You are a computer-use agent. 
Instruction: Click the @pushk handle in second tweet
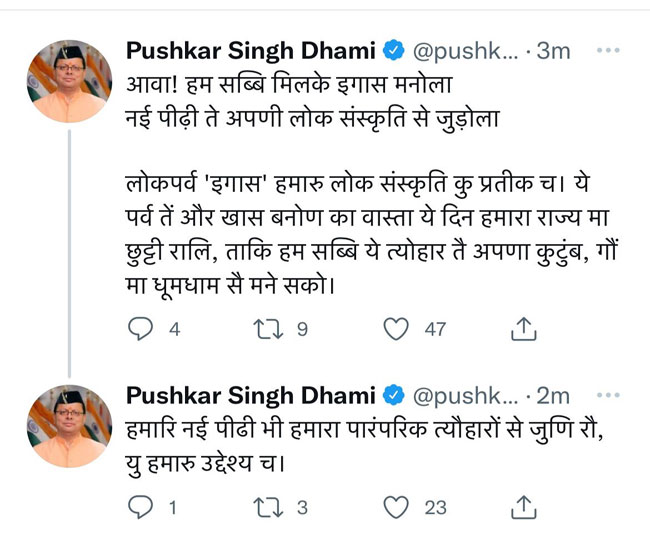pos(464,394)
